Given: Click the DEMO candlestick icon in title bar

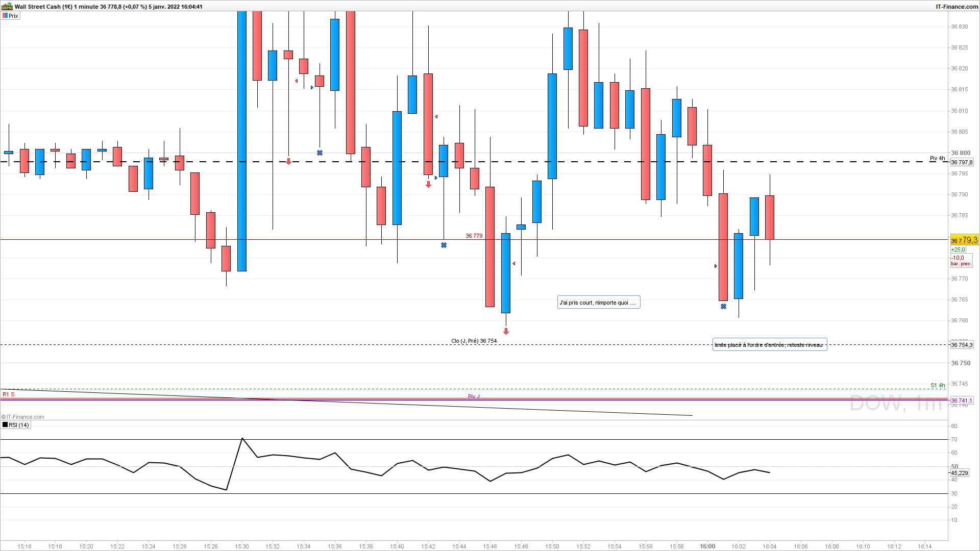Looking at the screenshot, I should pos(7,7).
